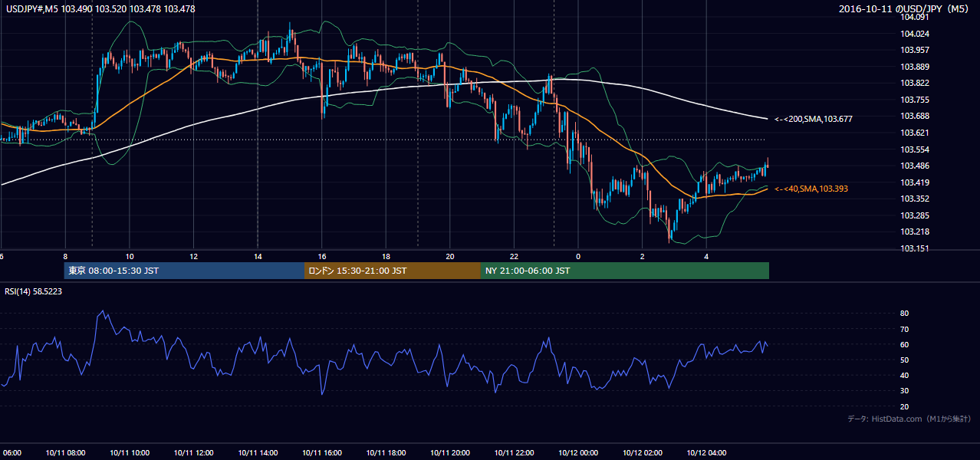This screenshot has height=460, width=980.
Task: Click RSI scale value 30
Action: coord(905,391)
